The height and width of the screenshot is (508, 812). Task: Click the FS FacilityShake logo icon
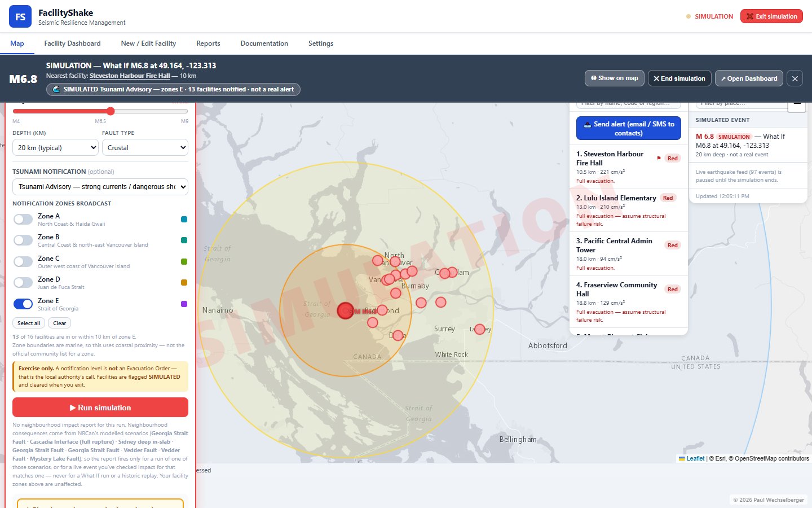pos(20,16)
